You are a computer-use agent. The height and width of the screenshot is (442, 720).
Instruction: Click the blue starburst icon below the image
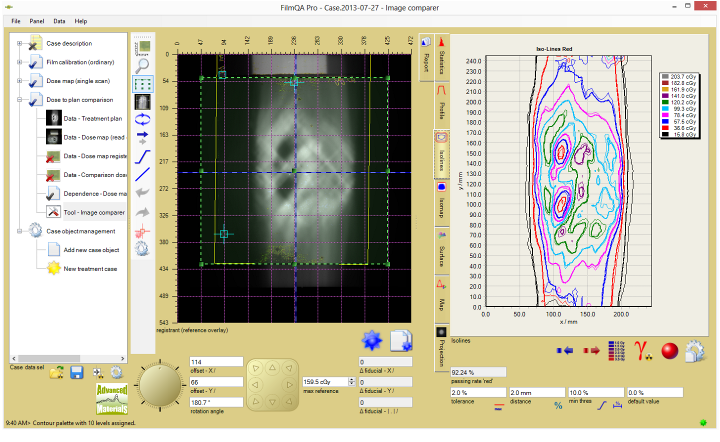click(372, 341)
